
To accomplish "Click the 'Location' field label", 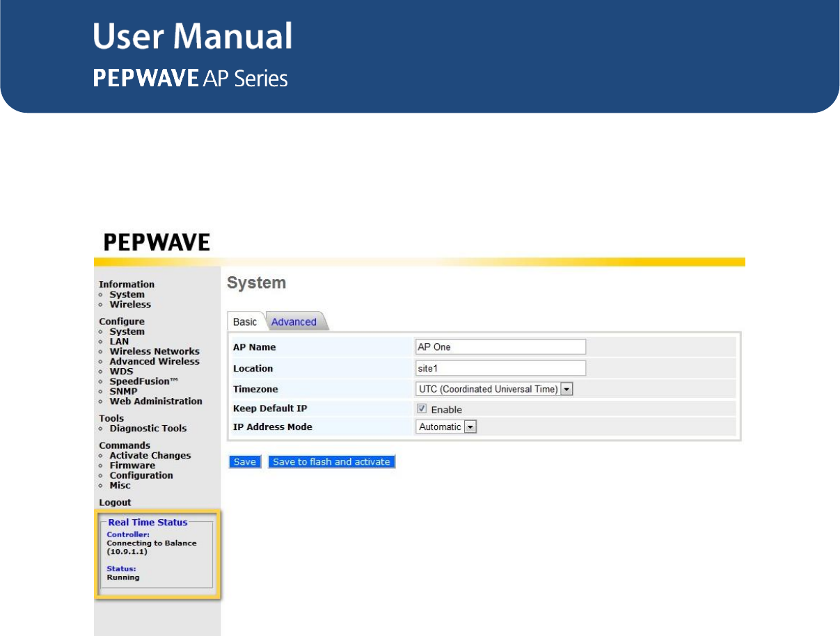I will (x=253, y=368).
